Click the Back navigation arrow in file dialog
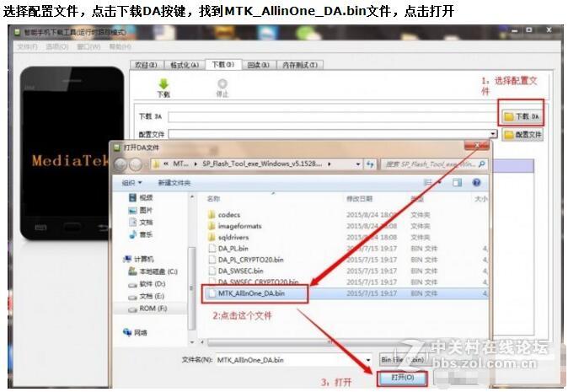Image resolution: width=568 pixels, height=392 pixels. tap(121, 165)
